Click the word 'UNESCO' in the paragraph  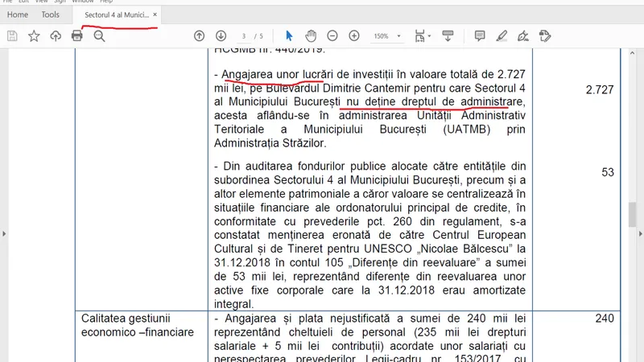pyautogui.click(x=388, y=249)
